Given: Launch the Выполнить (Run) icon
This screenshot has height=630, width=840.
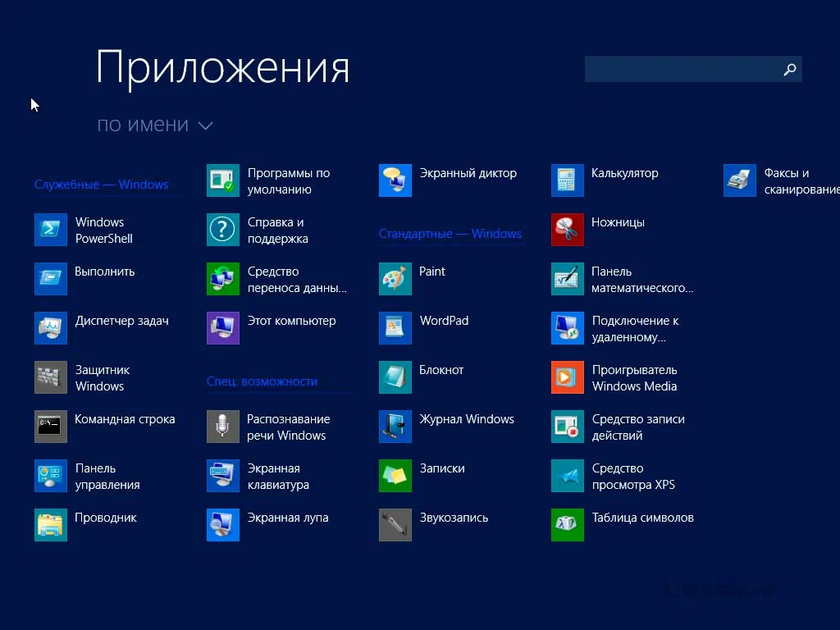Looking at the screenshot, I should click(51, 279).
